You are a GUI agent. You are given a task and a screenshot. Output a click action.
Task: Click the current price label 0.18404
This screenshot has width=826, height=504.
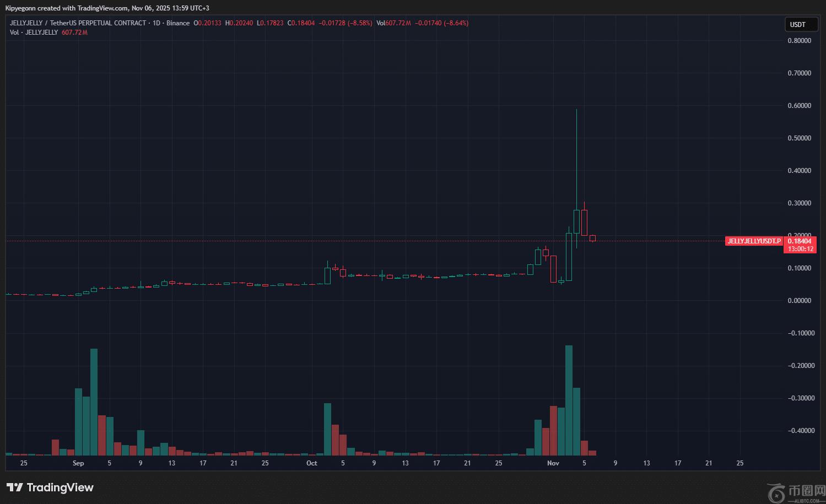pyautogui.click(x=799, y=241)
